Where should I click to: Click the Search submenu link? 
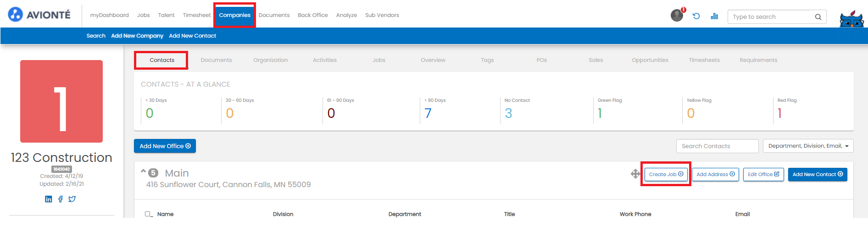[x=96, y=36]
